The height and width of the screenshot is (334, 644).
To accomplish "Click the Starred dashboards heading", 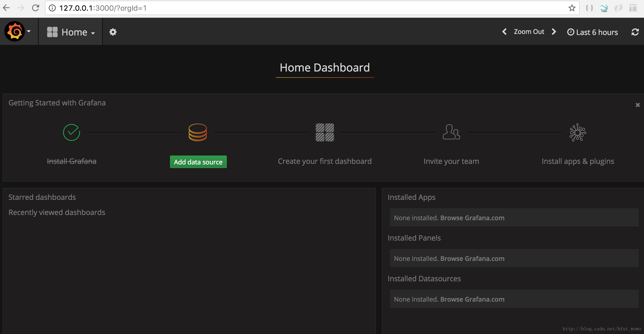I will point(42,197).
